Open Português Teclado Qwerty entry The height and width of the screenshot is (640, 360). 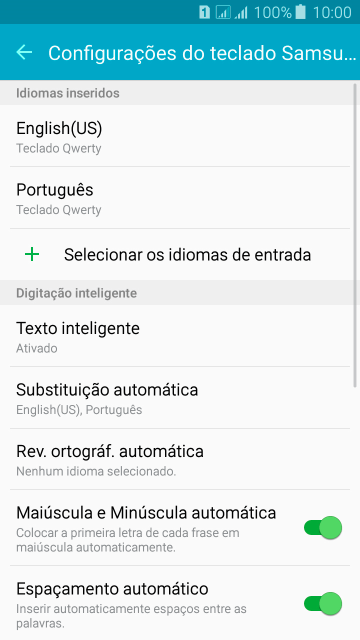tap(180, 198)
